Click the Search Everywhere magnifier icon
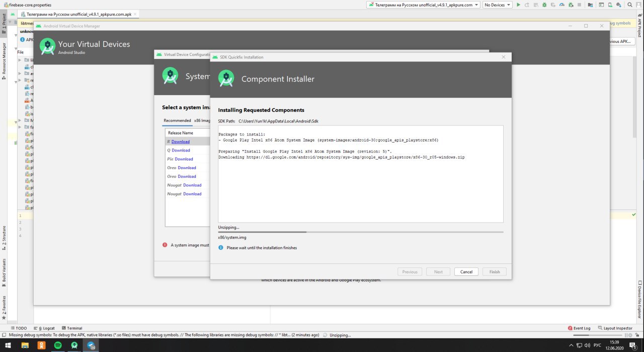This screenshot has width=644, height=352. (630, 5)
